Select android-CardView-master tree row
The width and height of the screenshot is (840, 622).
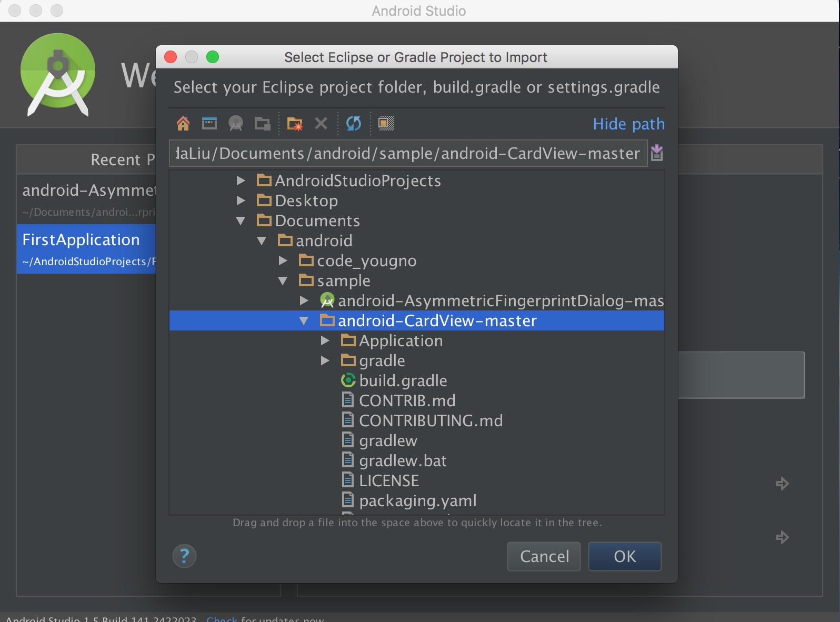[417, 320]
